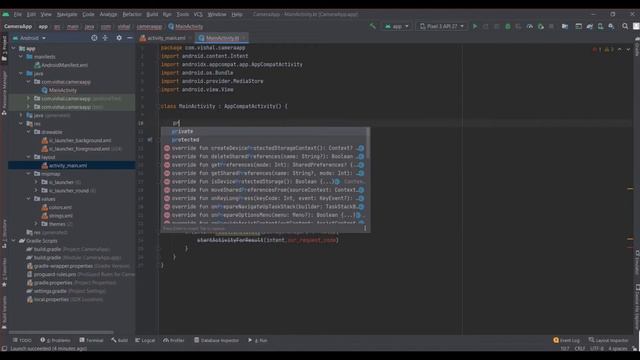The image size is (640, 360).
Task: Select strings.xml in project tree
Action: (x=60, y=216)
